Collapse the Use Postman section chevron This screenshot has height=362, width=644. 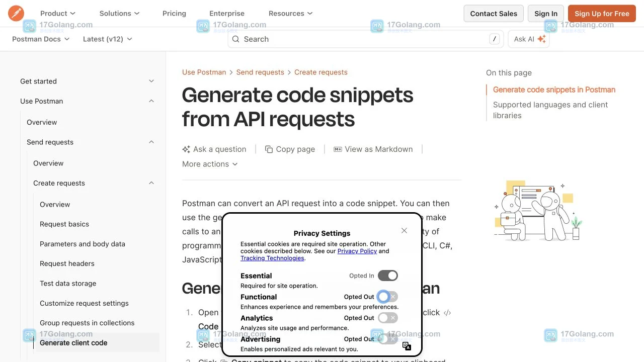pos(151,101)
